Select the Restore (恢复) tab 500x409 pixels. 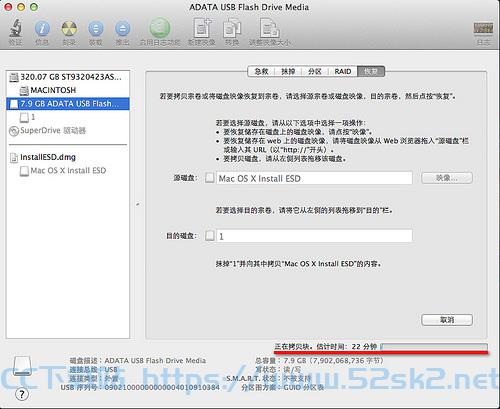[371, 71]
